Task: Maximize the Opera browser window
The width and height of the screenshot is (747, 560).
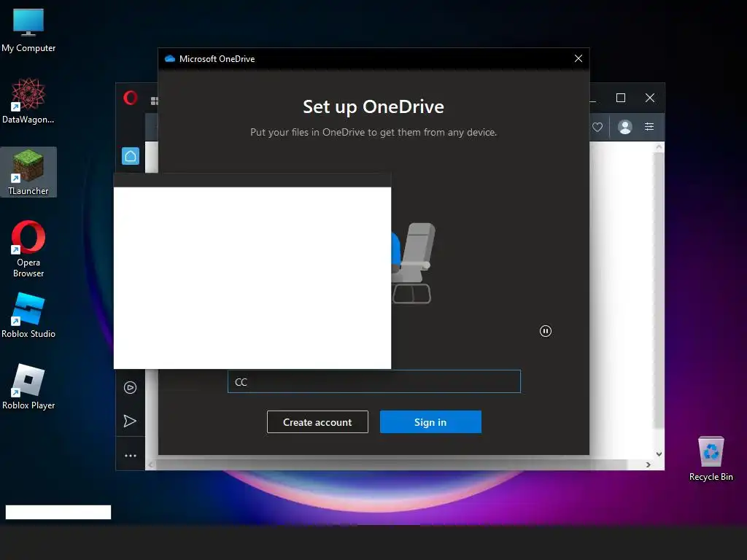Action: (x=621, y=98)
